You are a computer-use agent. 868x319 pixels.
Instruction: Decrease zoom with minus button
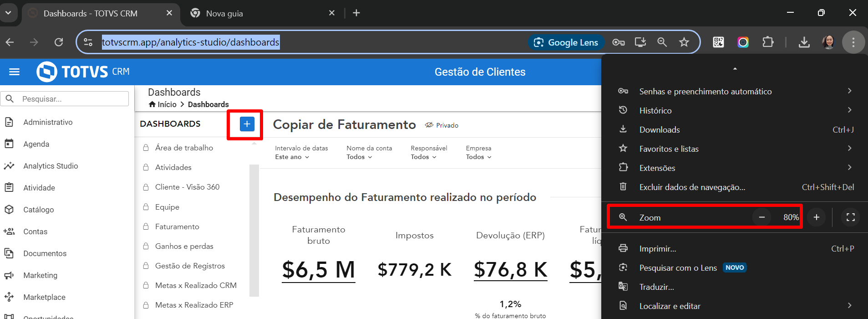click(x=761, y=217)
